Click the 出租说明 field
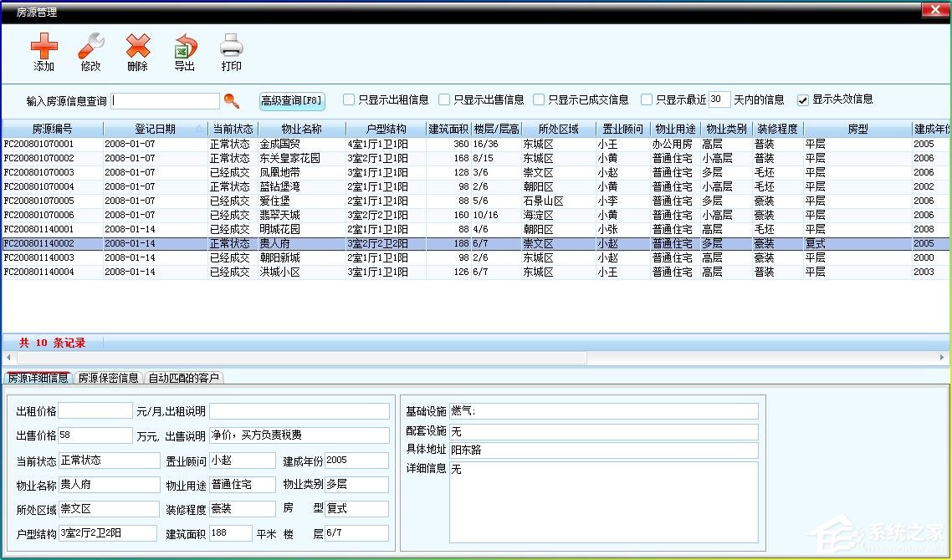 click(x=299, y=410)
